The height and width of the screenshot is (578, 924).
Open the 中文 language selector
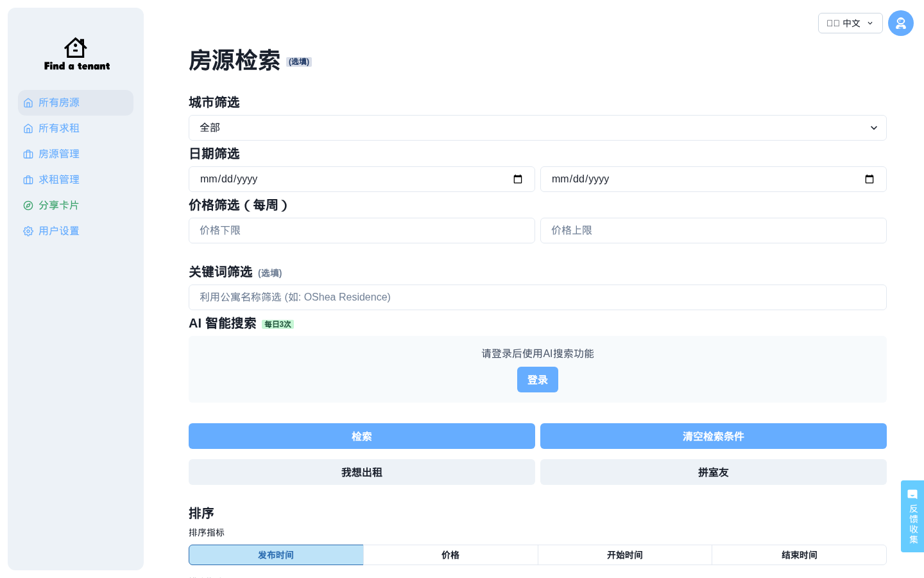pos(850,23)
